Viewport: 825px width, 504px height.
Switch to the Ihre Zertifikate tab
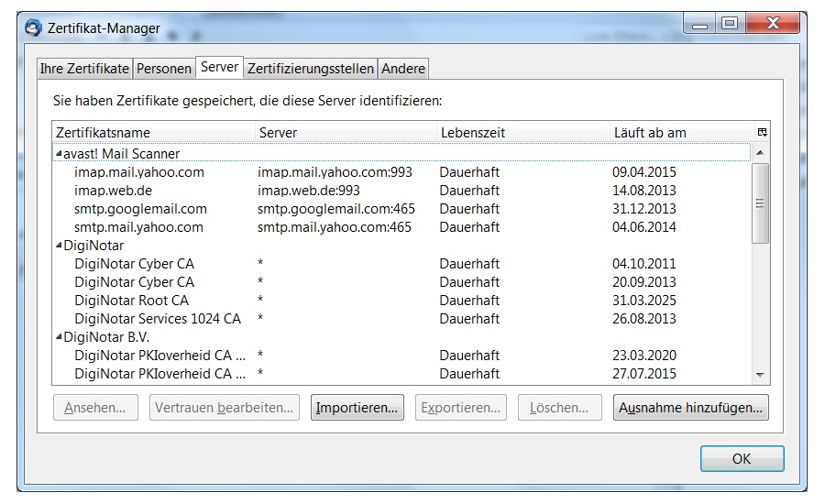point(85,69)
